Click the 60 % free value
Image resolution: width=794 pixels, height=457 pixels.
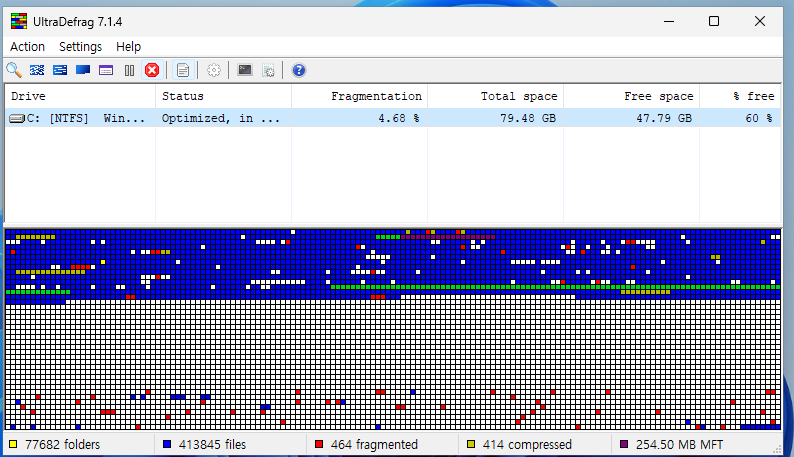[759, 118]
